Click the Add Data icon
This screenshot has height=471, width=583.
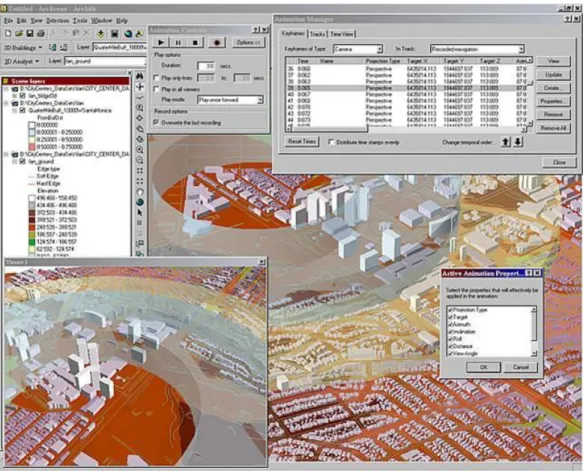click(x=100, y=34)
